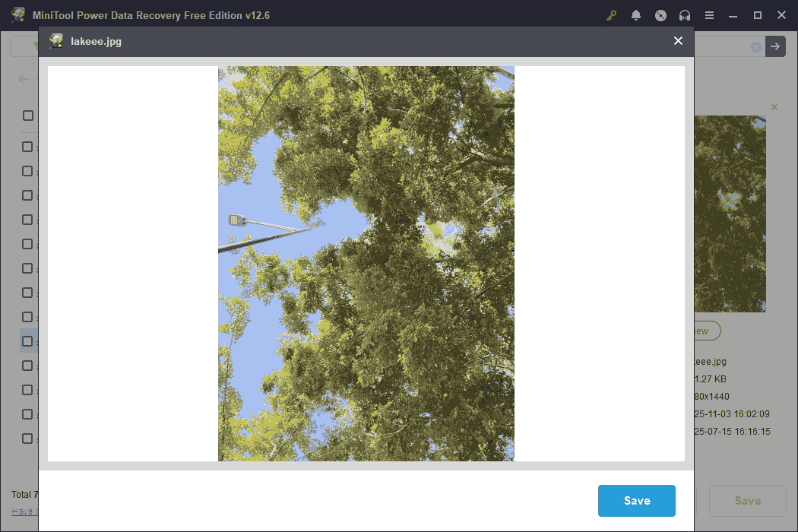Click the blue search arrow icon

775,46
